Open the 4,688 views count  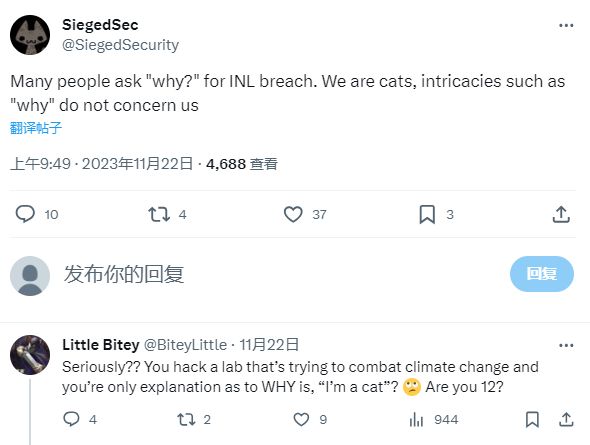coord(242,164)
